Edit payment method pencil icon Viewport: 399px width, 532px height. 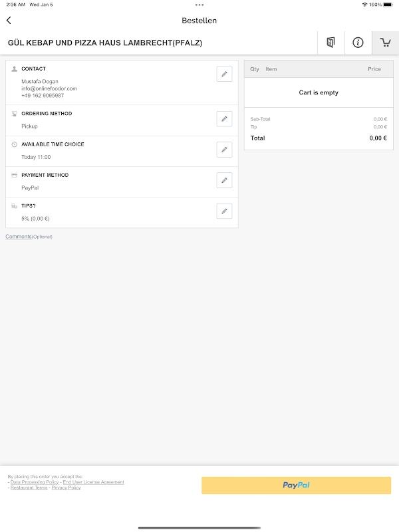224,180
